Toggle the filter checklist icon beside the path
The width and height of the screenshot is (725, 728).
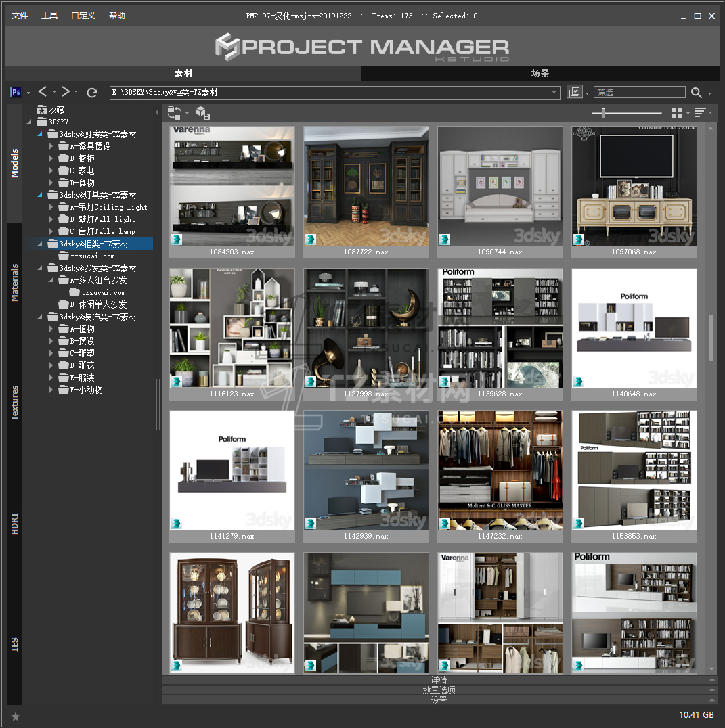pyautogui.click(x=575, y=92)
